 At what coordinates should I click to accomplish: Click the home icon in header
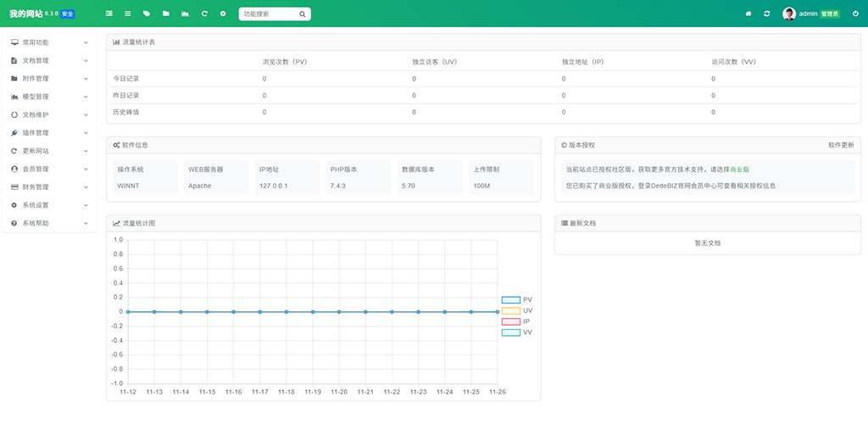click(748, 14)
